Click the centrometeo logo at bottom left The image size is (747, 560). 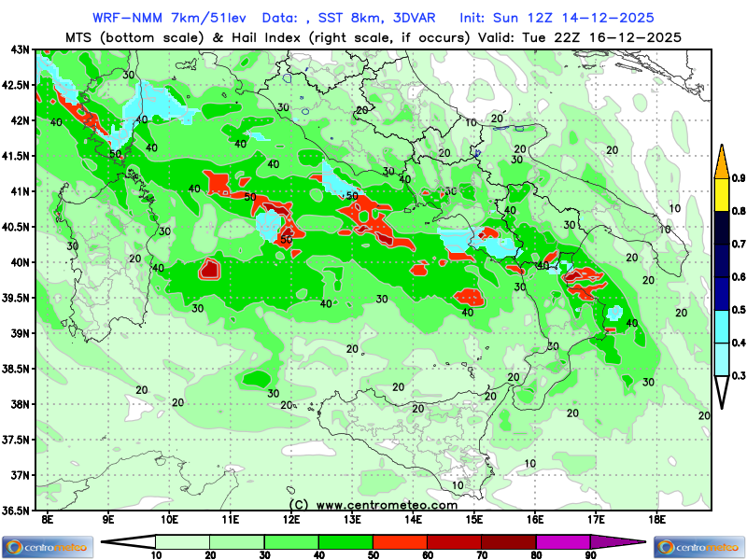pos(47,546)
